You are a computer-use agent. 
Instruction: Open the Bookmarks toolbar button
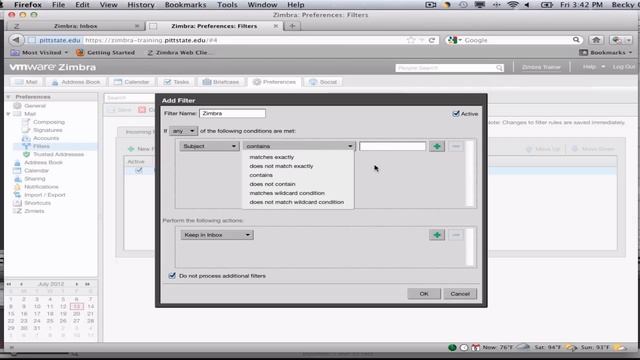click(606, 53)
